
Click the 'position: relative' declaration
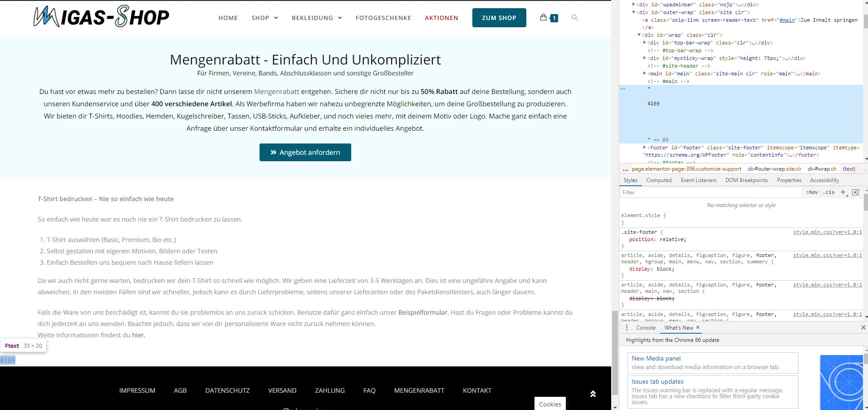pos(657,239)
